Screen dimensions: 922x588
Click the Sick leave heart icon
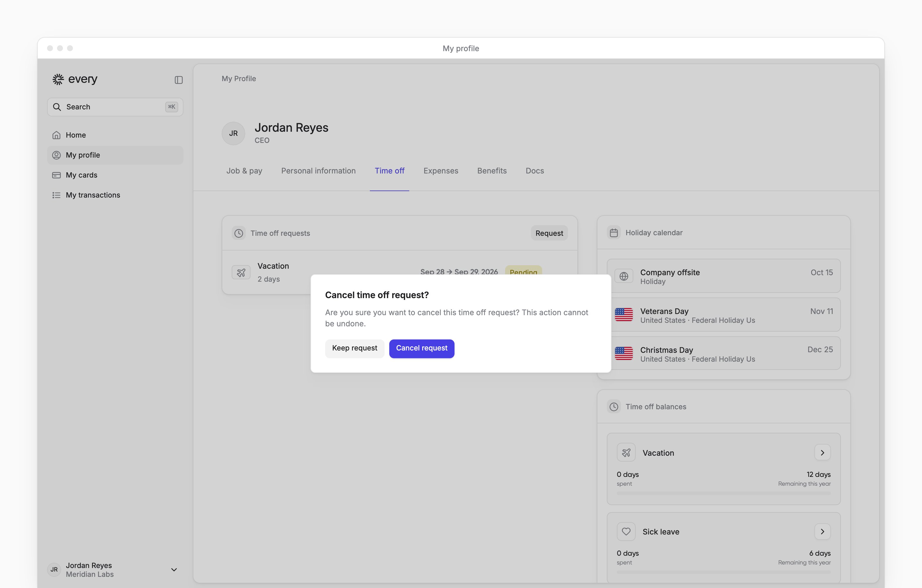626,531
